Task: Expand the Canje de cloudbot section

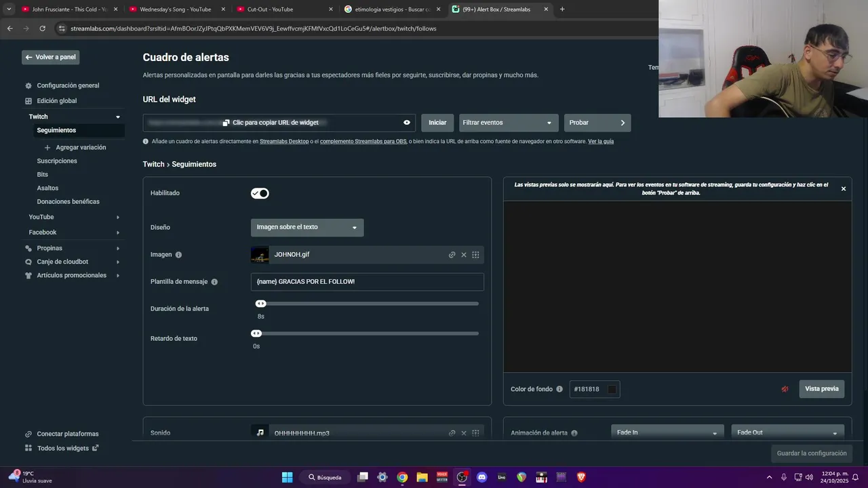Action: (118, 262)
